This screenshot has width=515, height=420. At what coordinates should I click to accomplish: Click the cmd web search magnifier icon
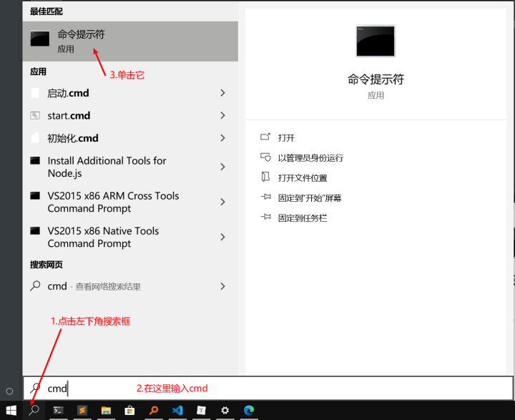pyautogui.click(x=35, y=286)
